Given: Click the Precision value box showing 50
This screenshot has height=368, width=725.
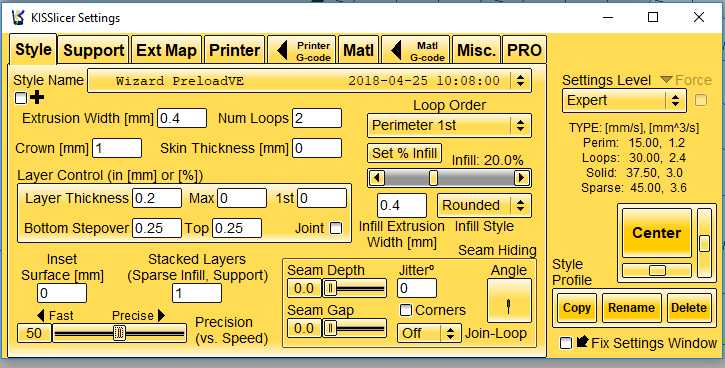Looking at the screenshot, I should coord(34,333).
